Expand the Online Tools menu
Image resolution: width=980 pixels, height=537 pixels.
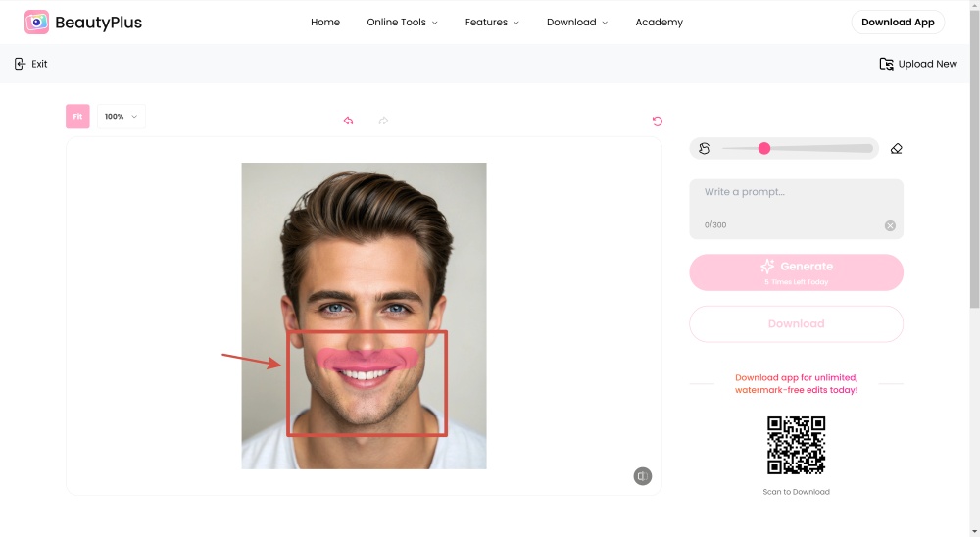[402, 22]
